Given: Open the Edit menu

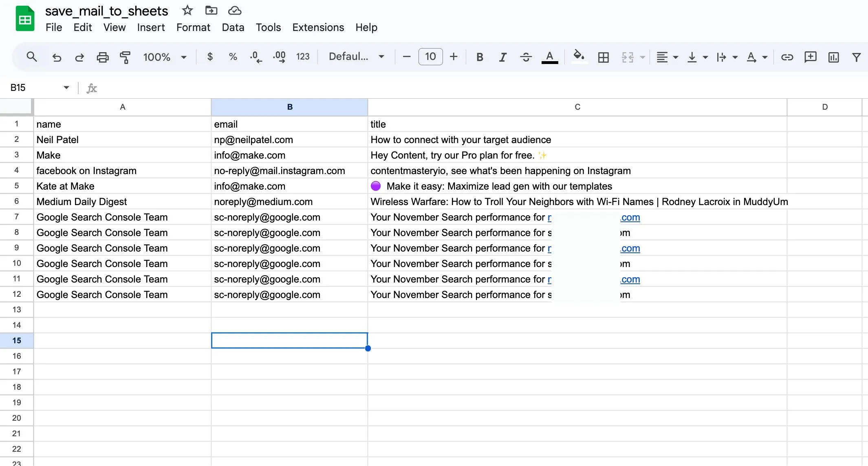Looking at the screenshot, I should coord(83,27).
